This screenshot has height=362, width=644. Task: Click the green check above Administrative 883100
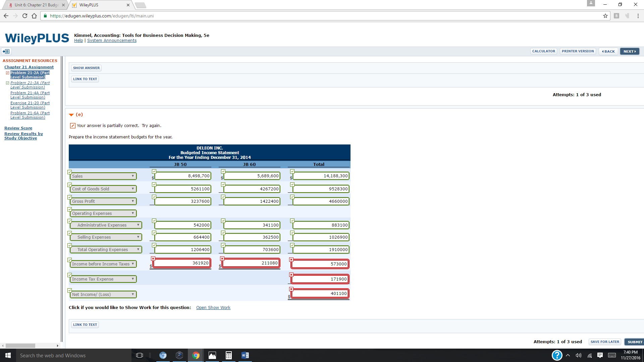point(292,221)
